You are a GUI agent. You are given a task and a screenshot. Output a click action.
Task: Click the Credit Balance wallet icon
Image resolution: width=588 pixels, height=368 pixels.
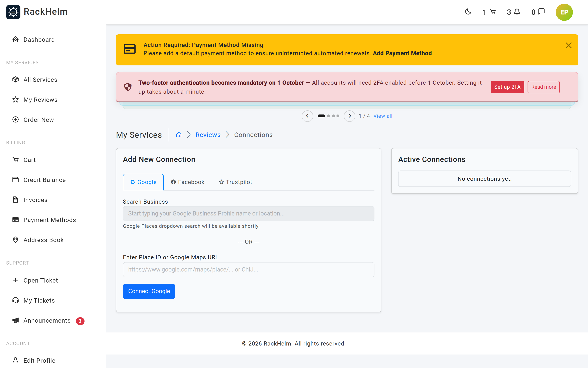[x=16, y=180]
